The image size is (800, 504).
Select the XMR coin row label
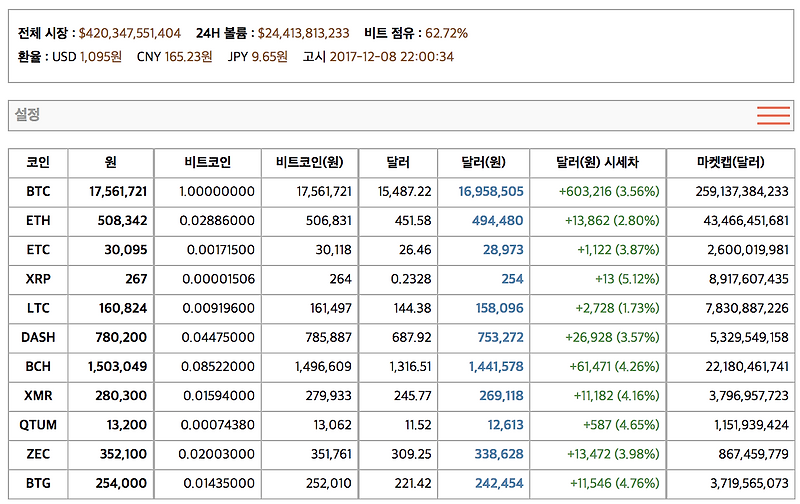click(38, 395)
